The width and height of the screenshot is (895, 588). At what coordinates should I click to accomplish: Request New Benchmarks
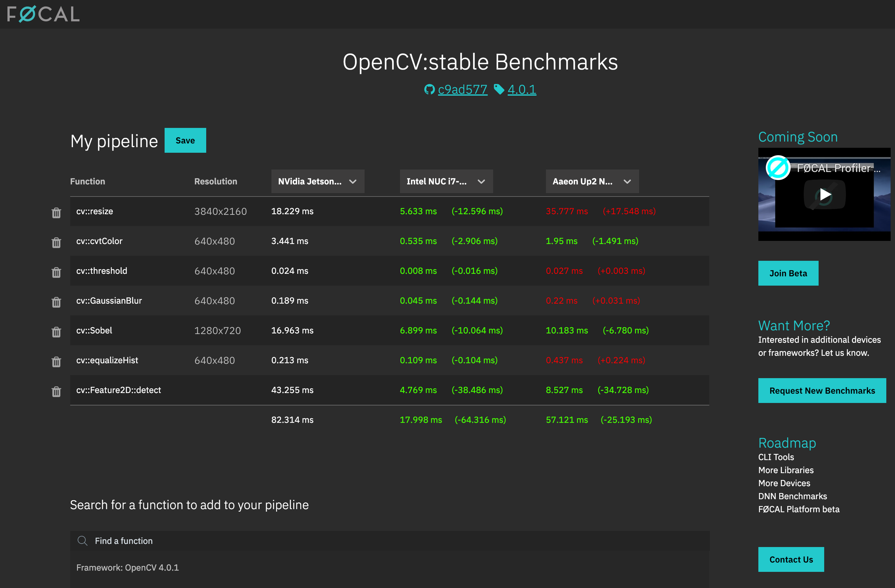[x=822, y=390]
